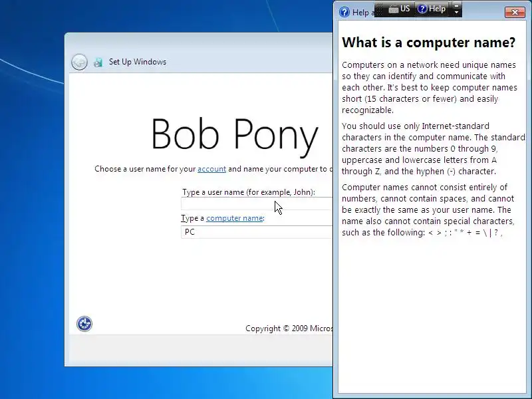This screenshot has height=399, width=532.
Task: Click the 'Set Up Windows' title text
Action: (138, 62)
